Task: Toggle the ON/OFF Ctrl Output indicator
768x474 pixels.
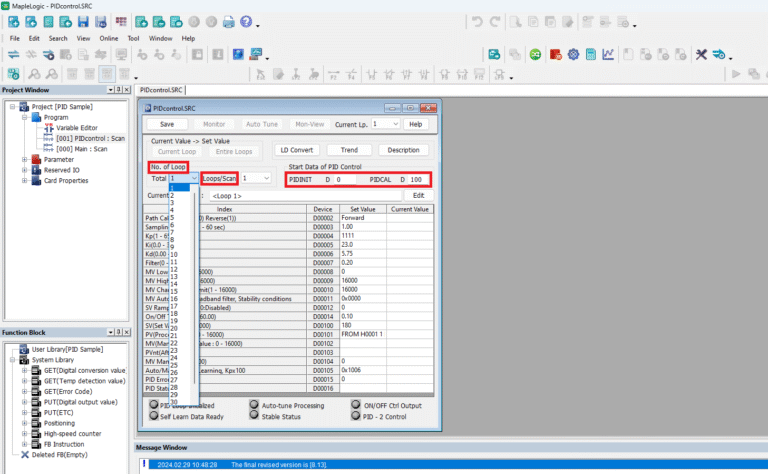Action: [x=357, y=405]
